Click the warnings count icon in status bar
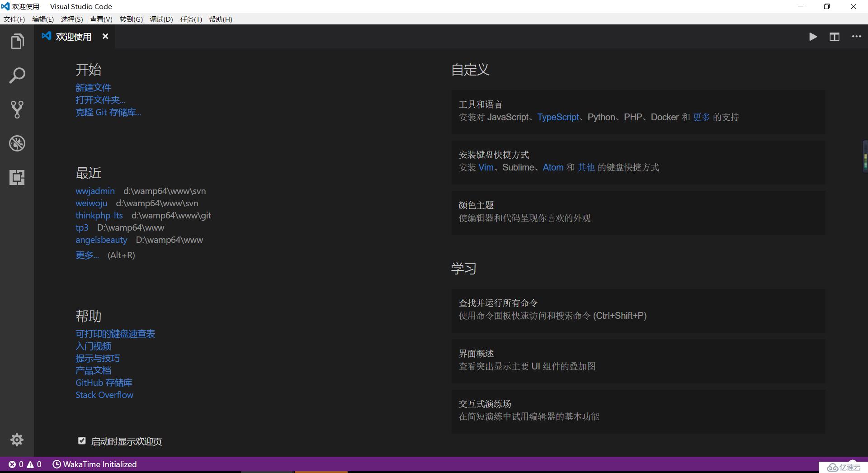868x473 pixels. coord(30,464)
